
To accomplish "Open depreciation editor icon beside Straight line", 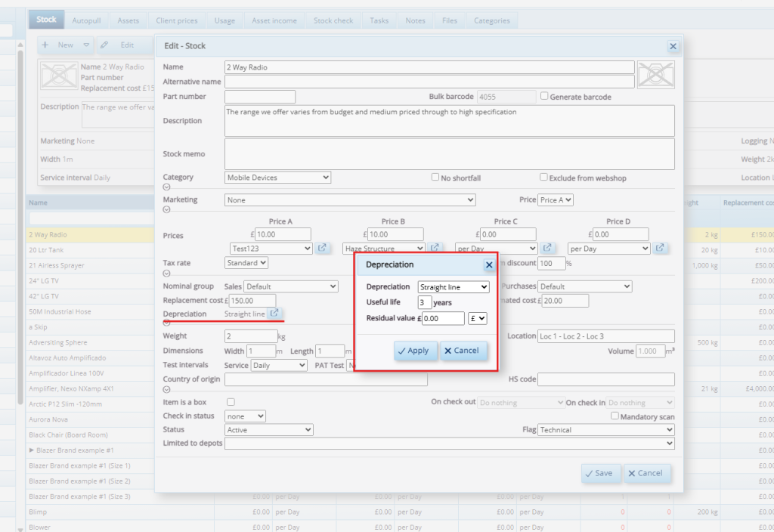I will pos(274,313).
